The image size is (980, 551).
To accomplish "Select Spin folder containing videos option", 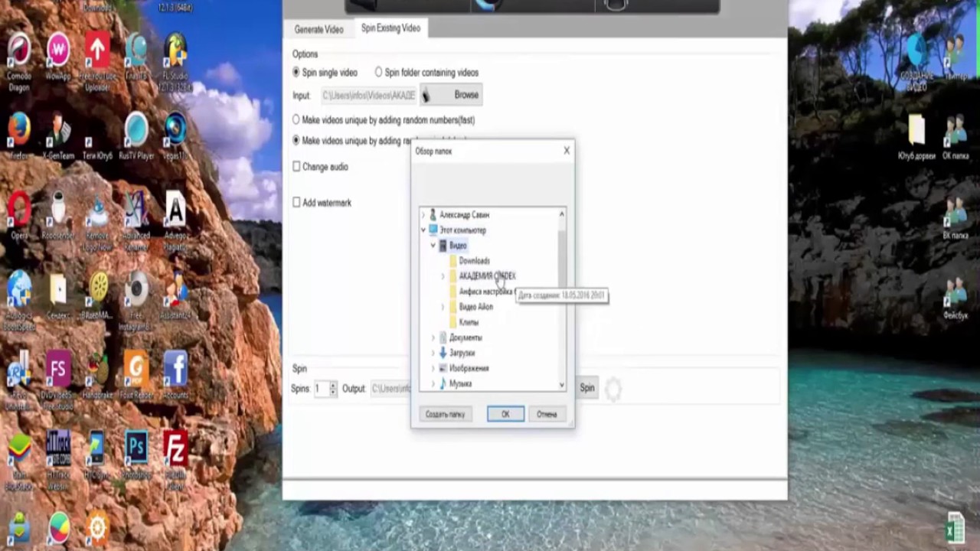I will [x=378, y=72].
